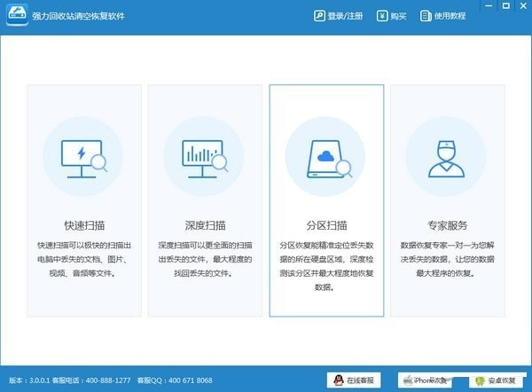The height and width of the screenshot is (392, 532).
Task: Click the QQ penguin icon
Action: [x=339, y=380]
